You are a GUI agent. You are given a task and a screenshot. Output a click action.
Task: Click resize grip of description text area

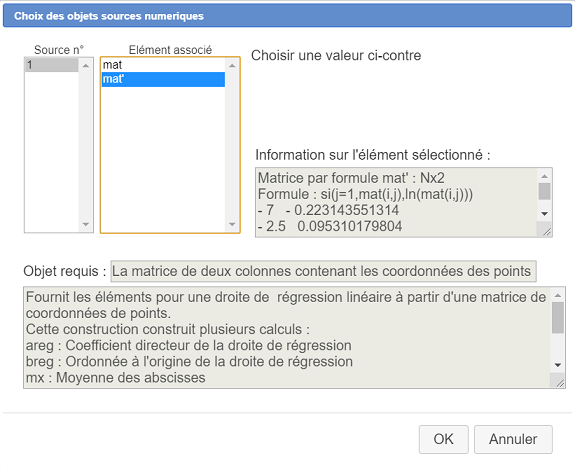pos(560,382)
